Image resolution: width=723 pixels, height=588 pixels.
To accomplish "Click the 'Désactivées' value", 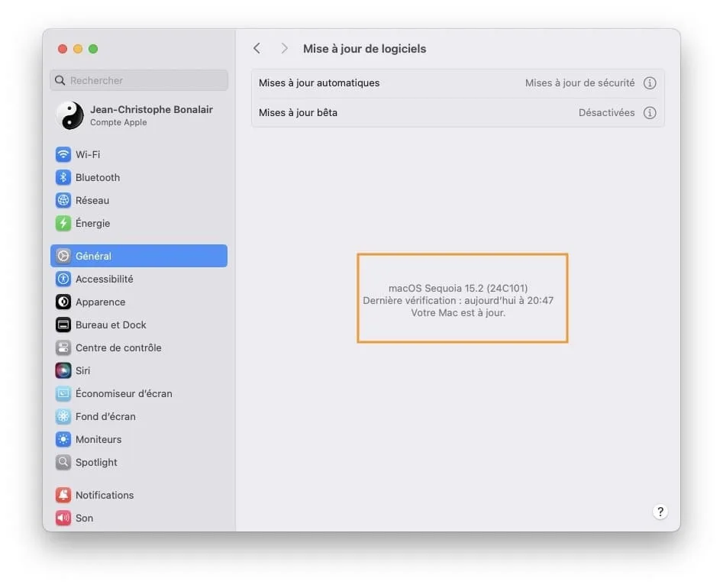I will coord(606,112).
